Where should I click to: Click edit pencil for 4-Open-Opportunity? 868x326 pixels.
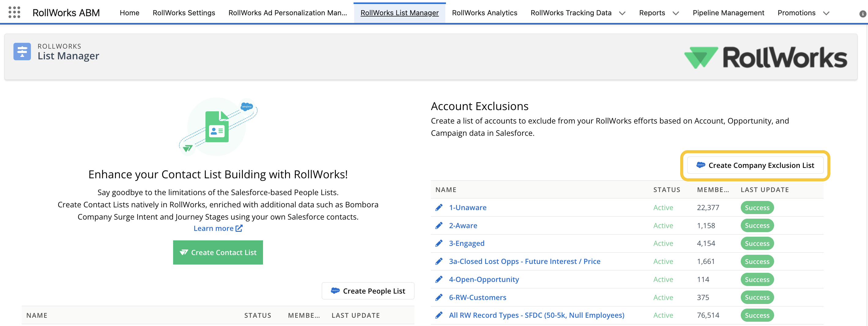pos(439,280)
